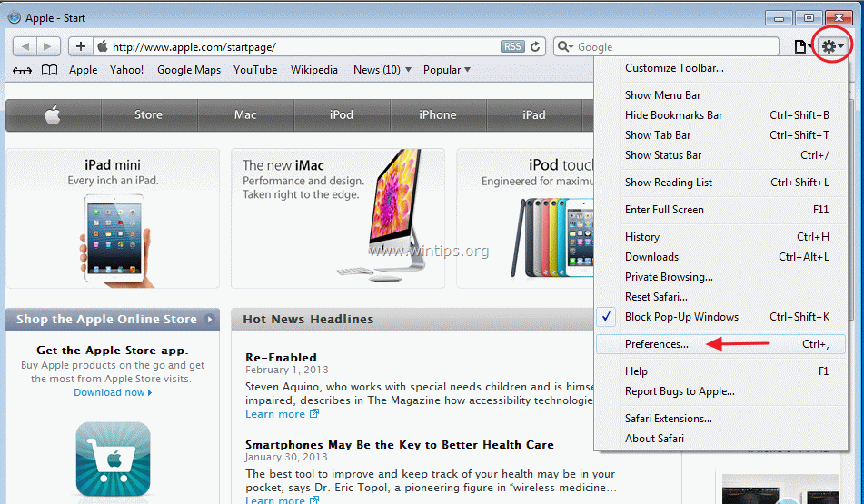Go to the iPad tab
This screenshot has width=864, height=504.
[x=534, y=115]
